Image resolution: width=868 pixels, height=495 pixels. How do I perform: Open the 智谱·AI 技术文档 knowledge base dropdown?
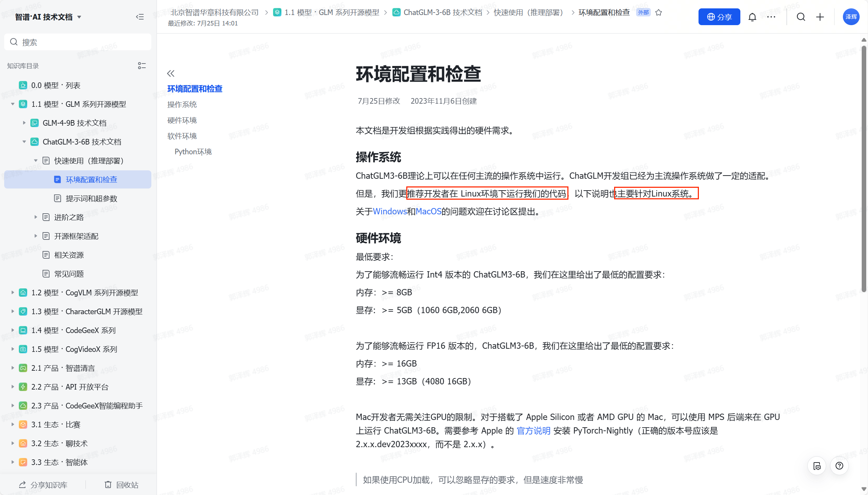48,17
